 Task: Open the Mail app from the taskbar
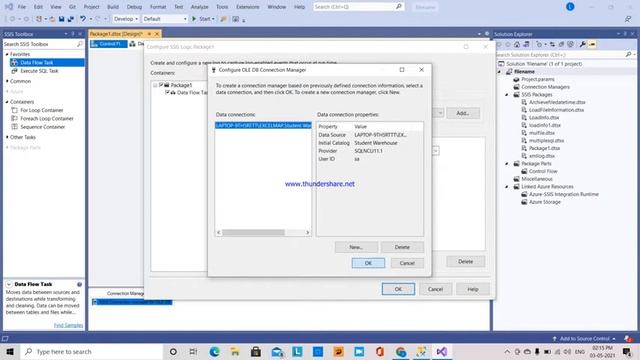coord(277,351)
